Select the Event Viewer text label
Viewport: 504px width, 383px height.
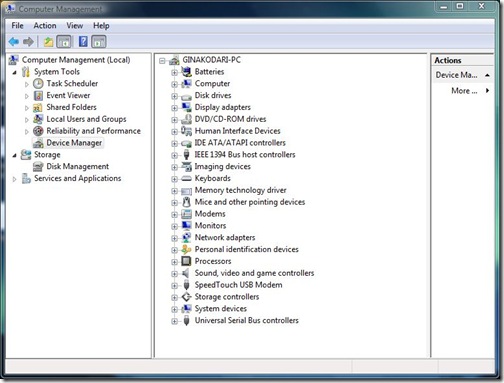coord(68,95)
